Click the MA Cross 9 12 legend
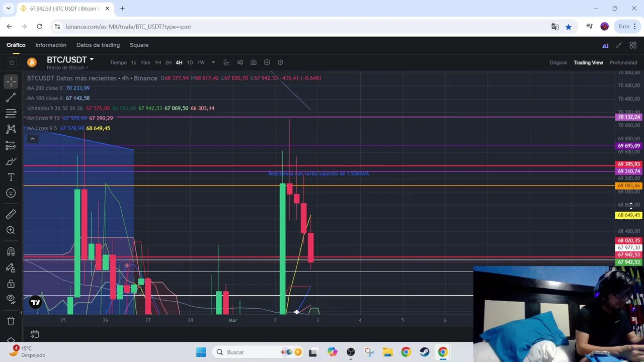 (70, 118)
